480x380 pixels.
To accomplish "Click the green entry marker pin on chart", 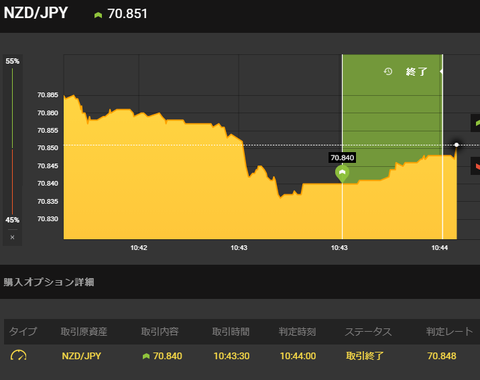I will pyautogui.click(x=342, y=173).
